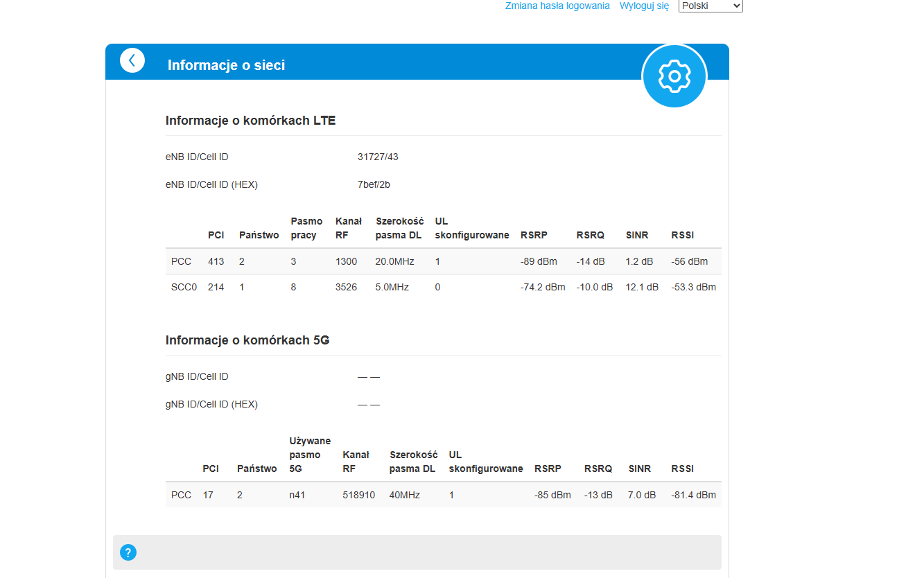Click the back arrow icon
This screenshot has height=578, width=924.
coord(132,60)
